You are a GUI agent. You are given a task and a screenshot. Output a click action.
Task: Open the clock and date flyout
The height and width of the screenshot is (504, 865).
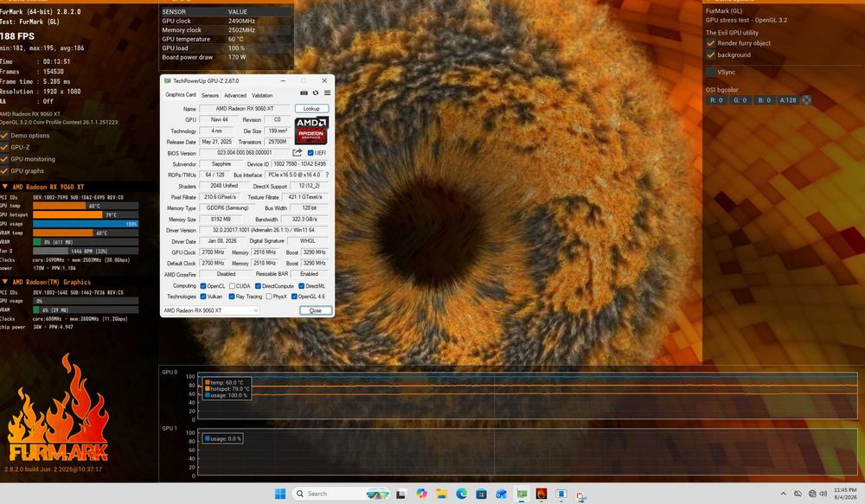[845, 494]
